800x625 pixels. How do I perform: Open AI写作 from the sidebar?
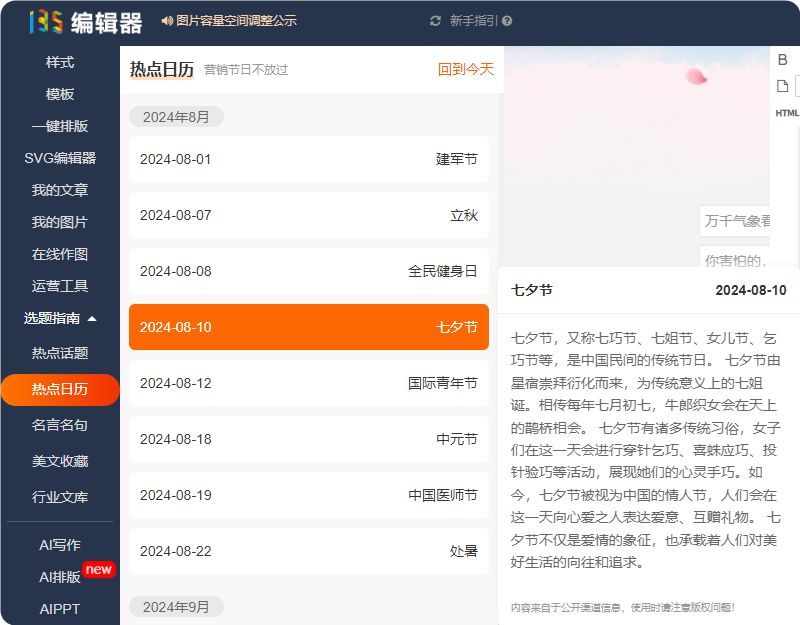pyautogui.click(x=60, y=545)
